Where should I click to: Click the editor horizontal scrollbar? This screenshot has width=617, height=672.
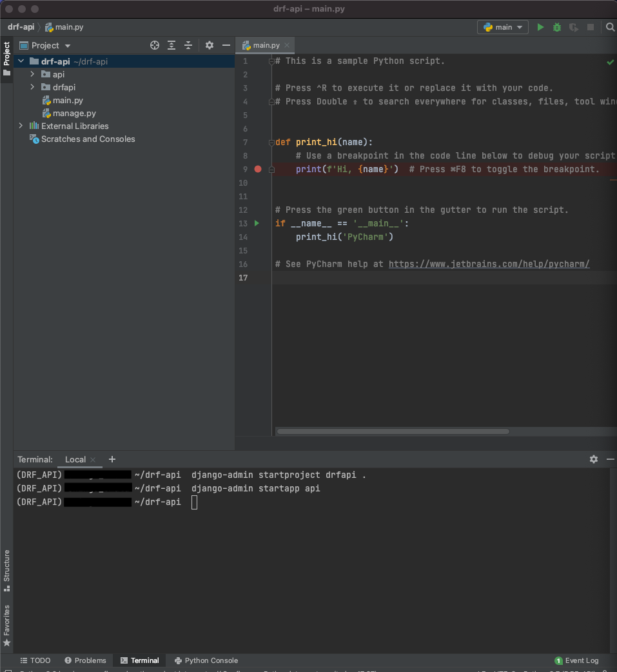click(x=393, y=431)
